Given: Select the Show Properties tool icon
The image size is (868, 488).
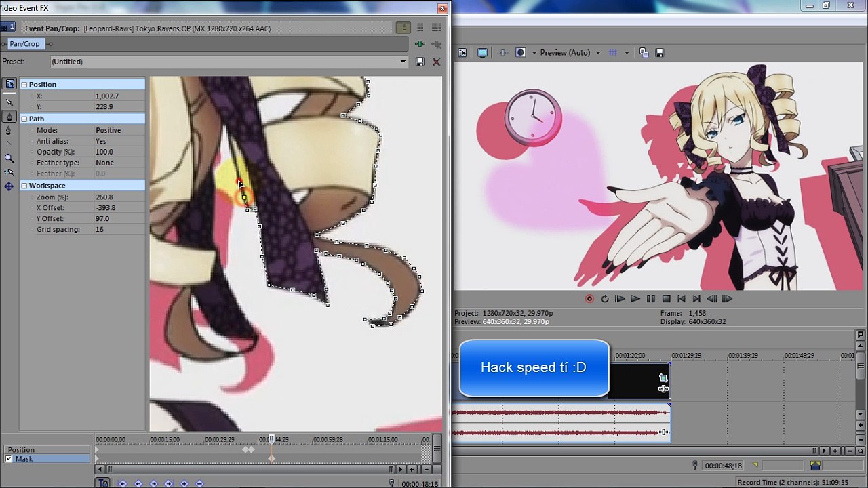Looking at the screenshot, I should click(9, 84).
